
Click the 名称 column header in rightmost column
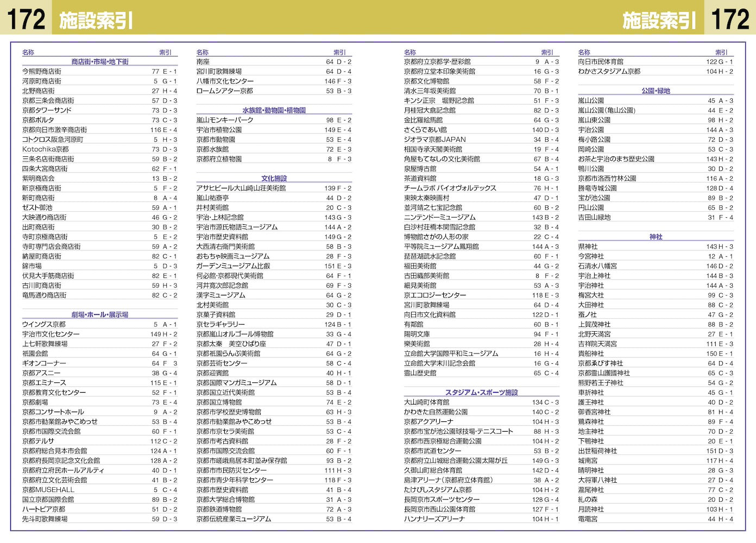pyautogui.click(x=583, y=52)
